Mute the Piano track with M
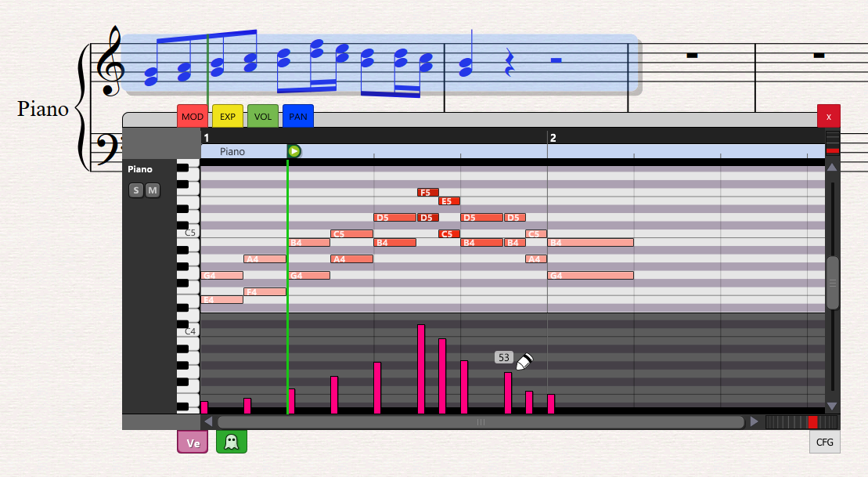Viewport: 868px width, 477px height. pyautogui.click(x=152, y=190)
